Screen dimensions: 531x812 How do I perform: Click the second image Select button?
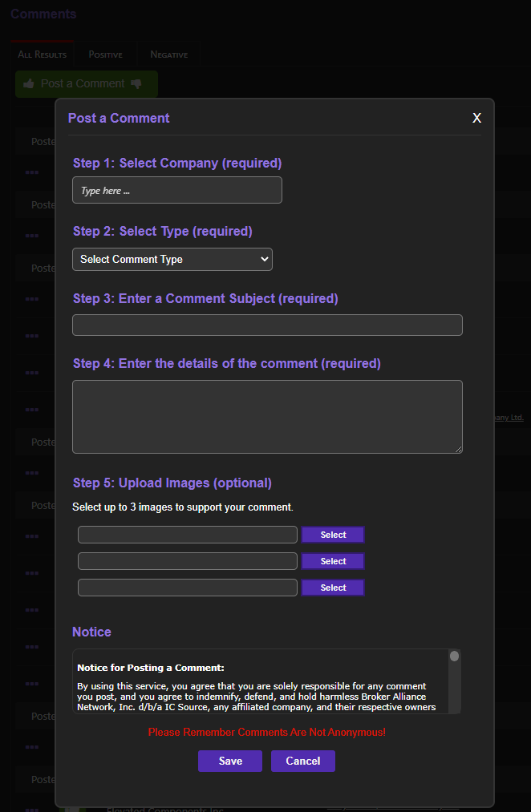click(x=333, y=562)
